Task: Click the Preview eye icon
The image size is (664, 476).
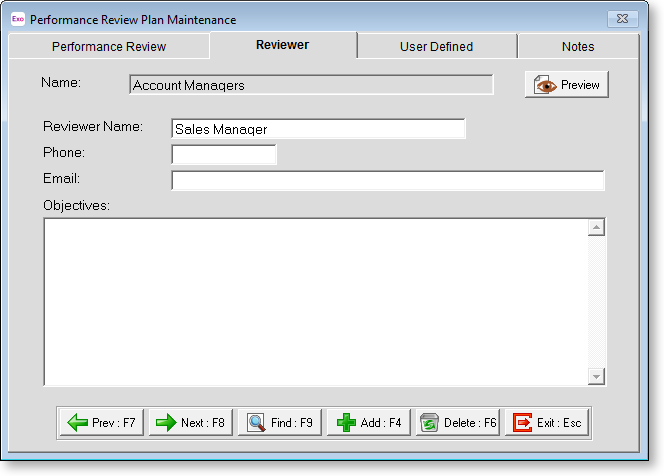Action: click(x=546, y=85)
